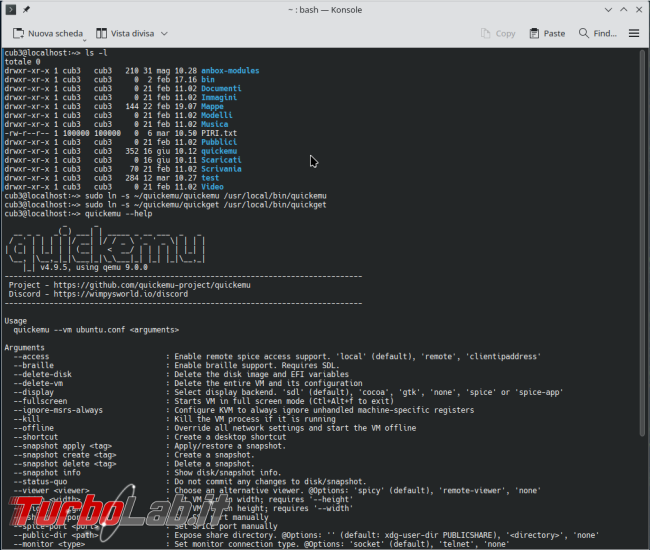The height and width of the screenshot is (550, 650).
Task: Click the Copy toolbar button
Action: click(x=498, y=34)
